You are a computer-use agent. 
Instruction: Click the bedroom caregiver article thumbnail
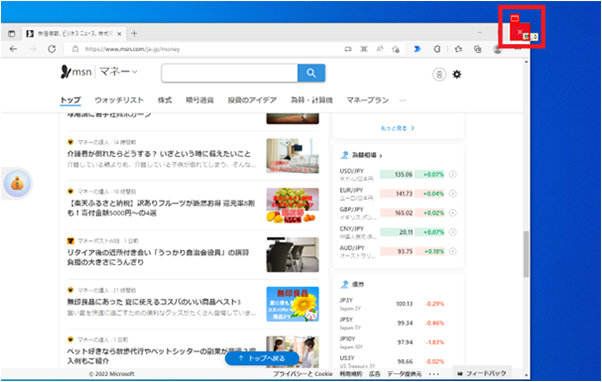click(x=293, y=156)
